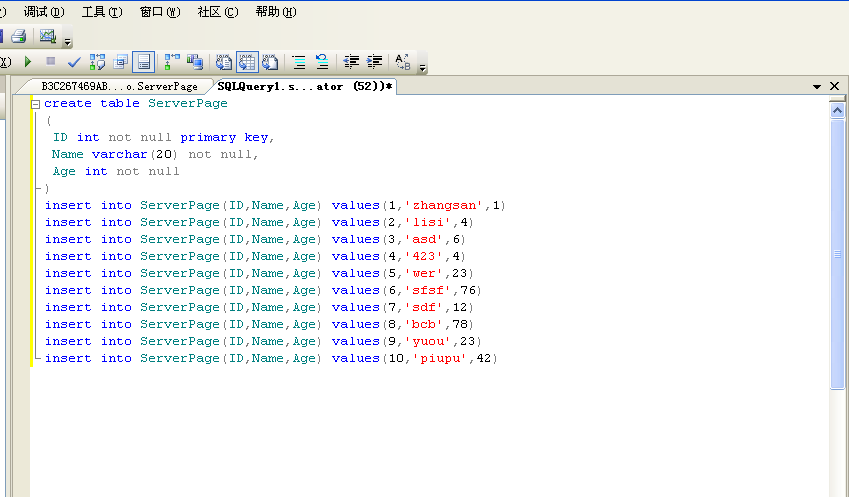Toggle the IntelliSense Enabled button
This screenshot has height=497, width=849.
click(x=144, y=62)
